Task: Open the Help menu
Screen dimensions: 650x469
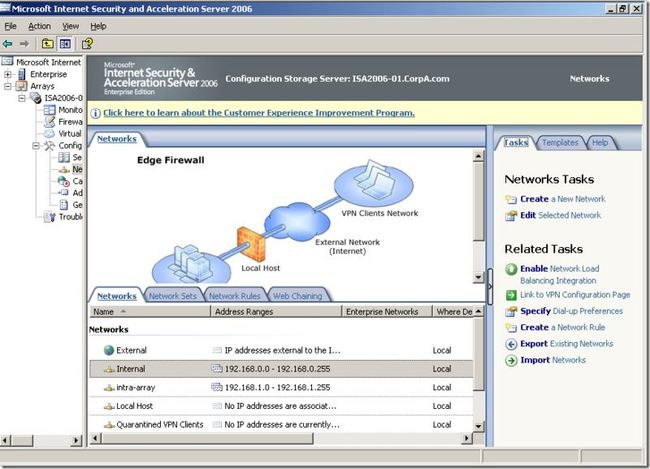Action: tap(98, 26)
